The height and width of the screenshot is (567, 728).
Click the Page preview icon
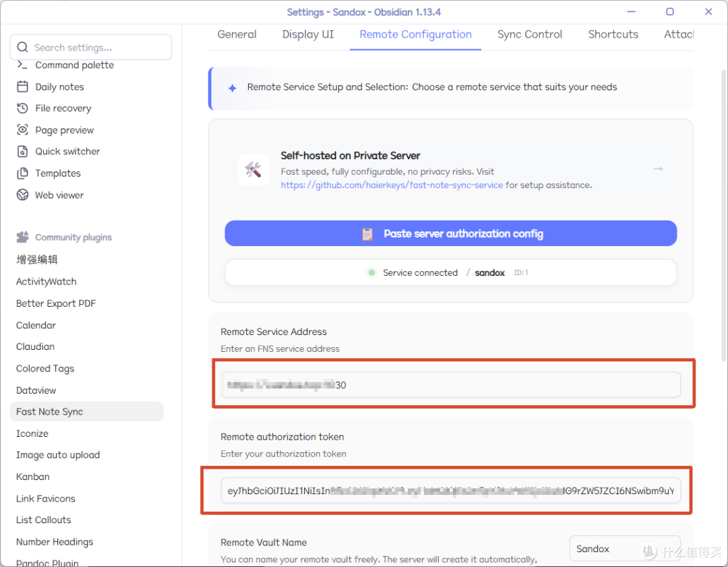(22, 130)
